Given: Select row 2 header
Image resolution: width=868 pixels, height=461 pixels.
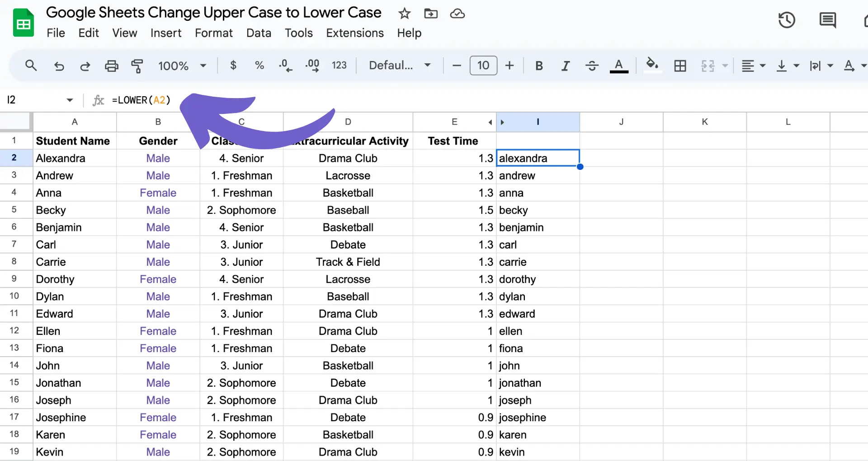Looking at the screenshot, I should click(x=14, y=158).
